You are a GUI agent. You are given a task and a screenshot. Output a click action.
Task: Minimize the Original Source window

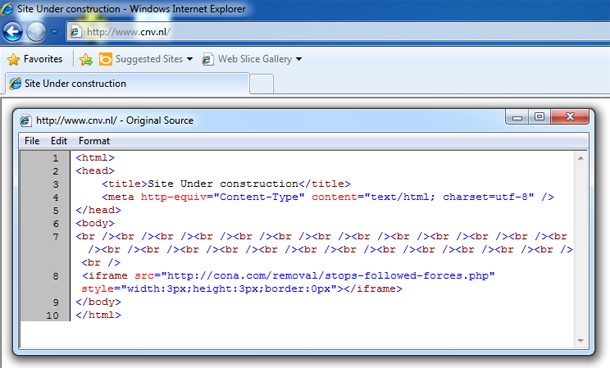click(517, 117)
